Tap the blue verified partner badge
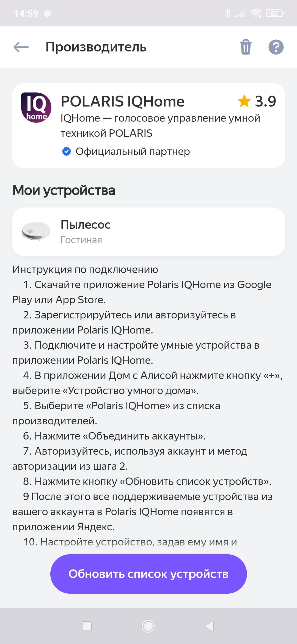 pyautogui.click(x=67, y=151)
